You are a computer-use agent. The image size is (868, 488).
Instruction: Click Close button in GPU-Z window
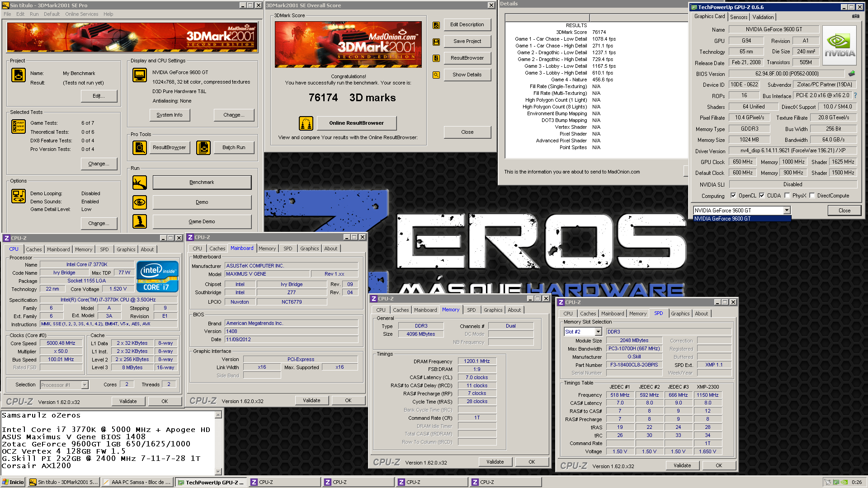coord(844,211)
